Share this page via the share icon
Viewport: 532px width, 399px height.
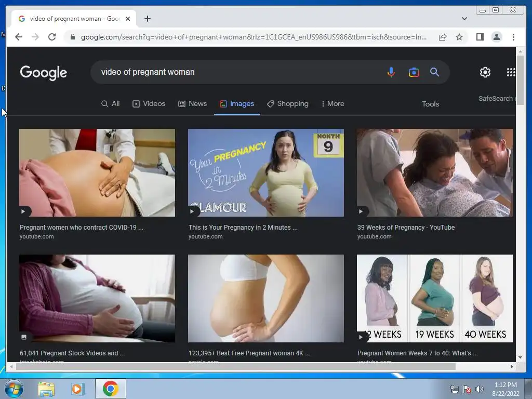443,37
